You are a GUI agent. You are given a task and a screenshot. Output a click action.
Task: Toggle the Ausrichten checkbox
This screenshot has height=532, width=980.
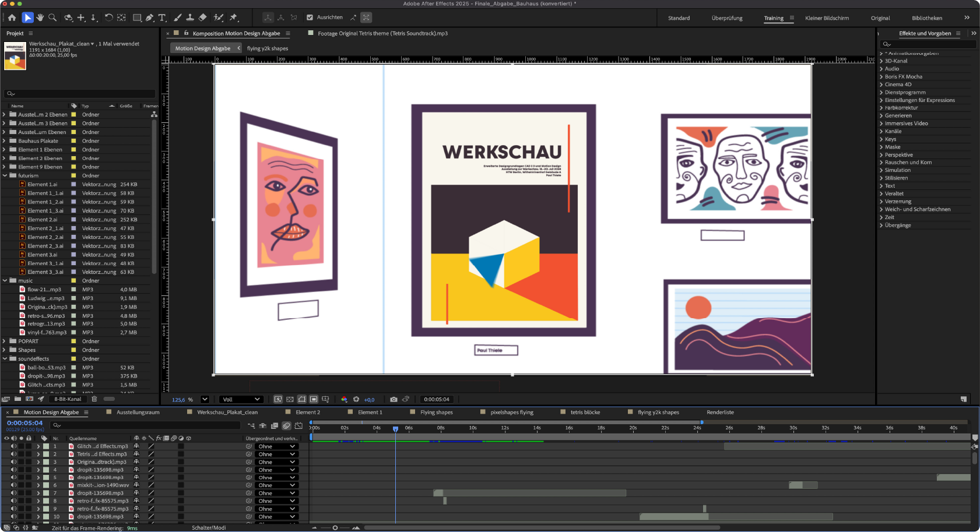tap(310, 17)
